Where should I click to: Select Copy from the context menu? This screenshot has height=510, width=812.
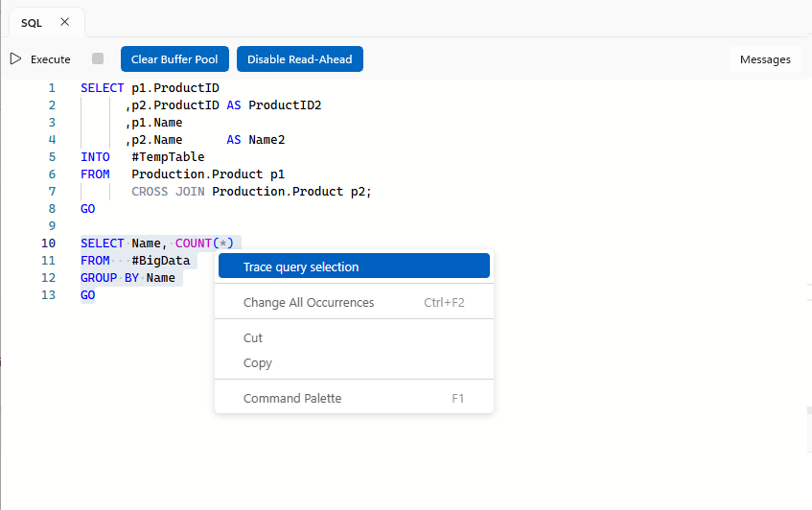[354, 363]
